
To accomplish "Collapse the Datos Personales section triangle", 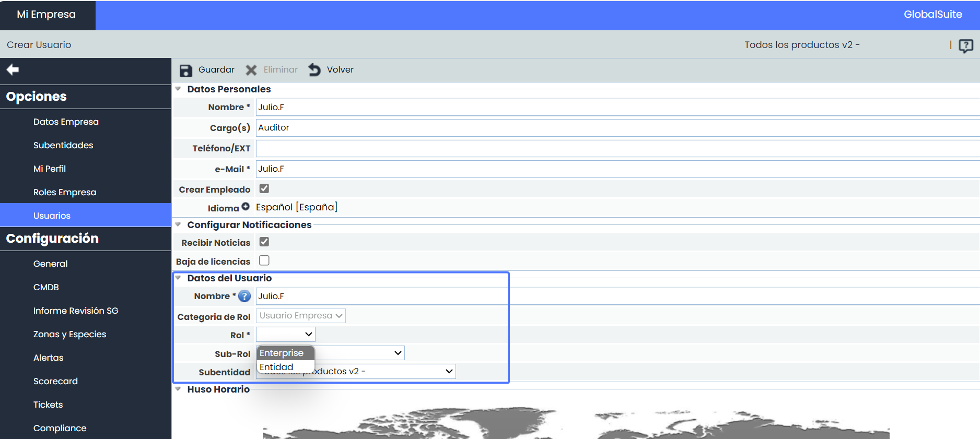I will (178, 89).
